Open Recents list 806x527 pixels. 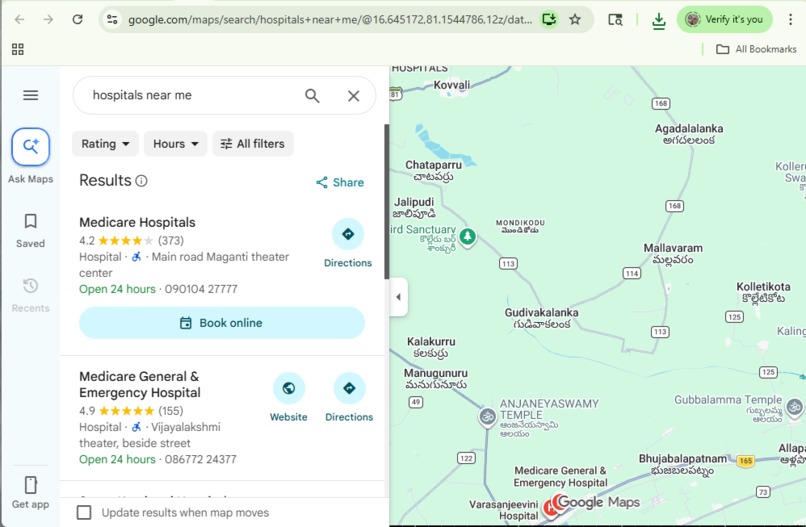(x=30, y=295)
